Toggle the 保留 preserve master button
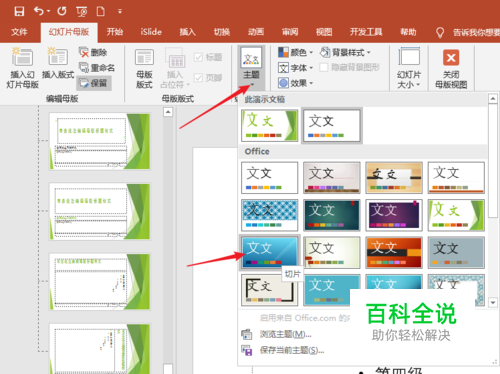The height and width of the screenshot is (374, 500). (94, 83)
